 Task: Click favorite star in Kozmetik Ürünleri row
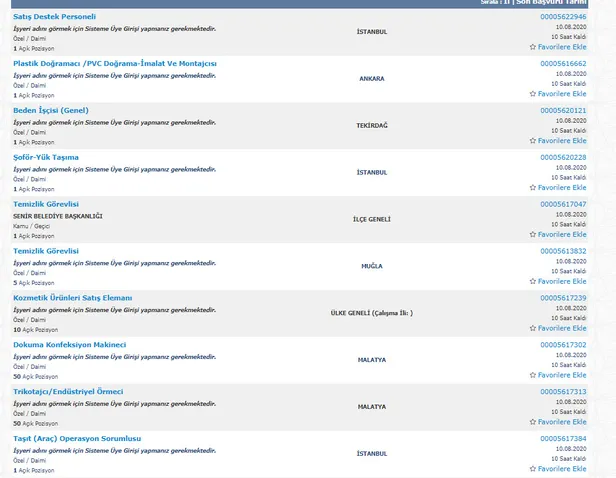pos(532,329)
